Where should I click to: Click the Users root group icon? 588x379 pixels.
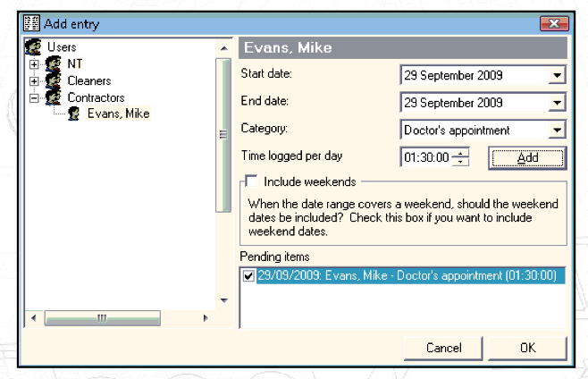pos(33,46)
